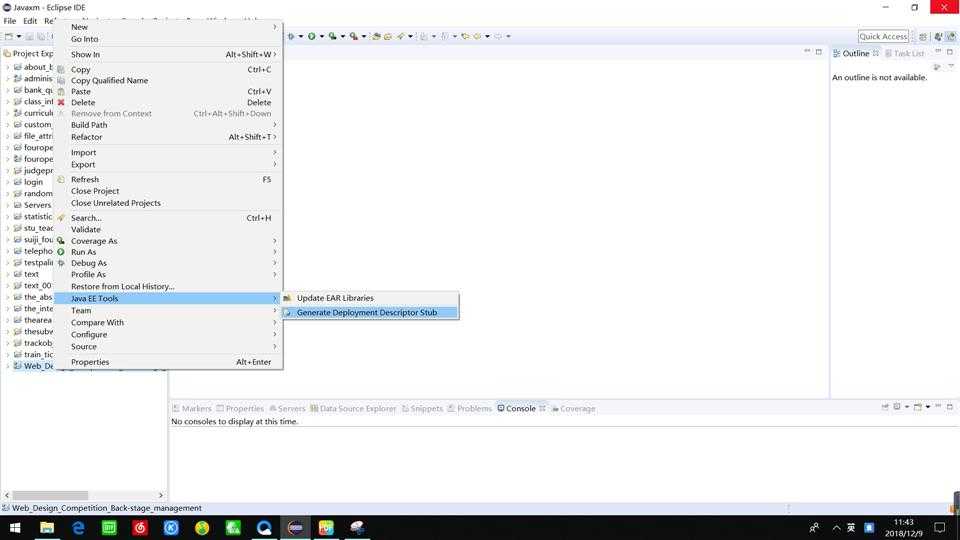This screenshot has height=540, width=960.
Task: Click the Eclipse taskbar icon
Action: coord(295,527)
